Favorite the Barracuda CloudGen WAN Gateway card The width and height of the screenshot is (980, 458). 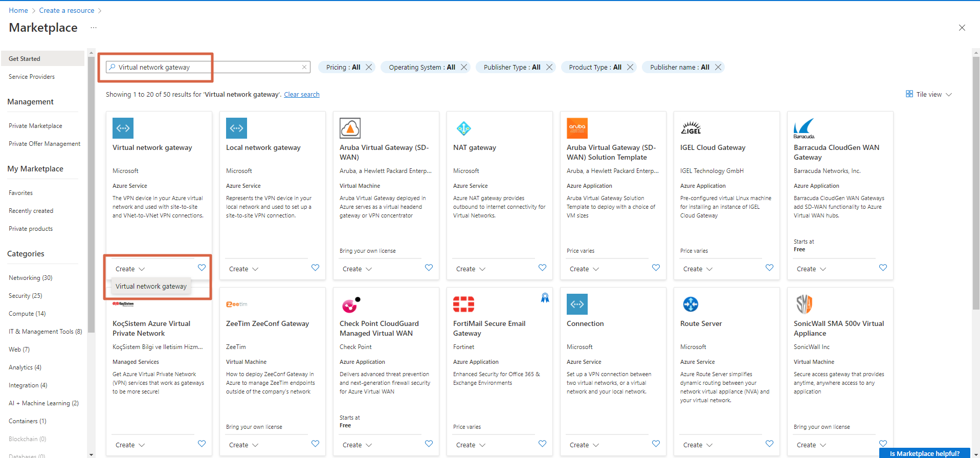[x=883, y=268]
